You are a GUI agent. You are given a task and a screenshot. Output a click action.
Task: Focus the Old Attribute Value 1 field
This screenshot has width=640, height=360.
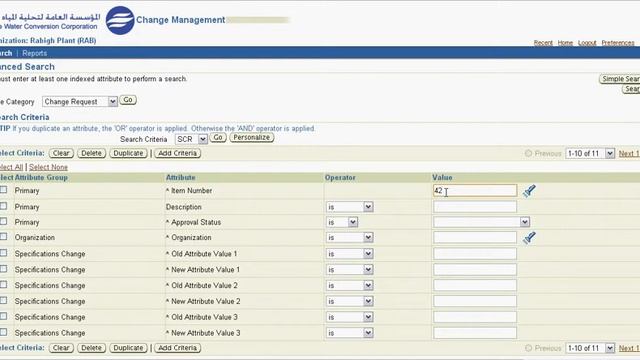(475, 254)
